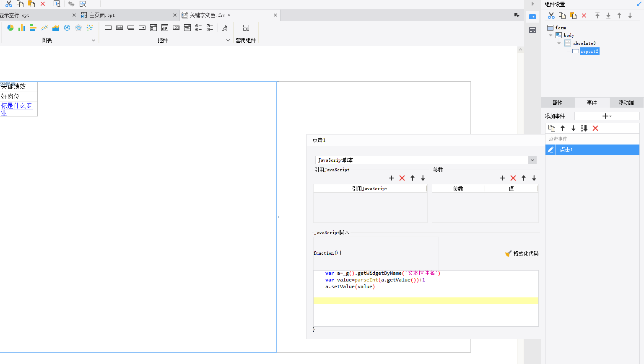
Task: Move component to top in 组件设置
Action: [597, 15]
